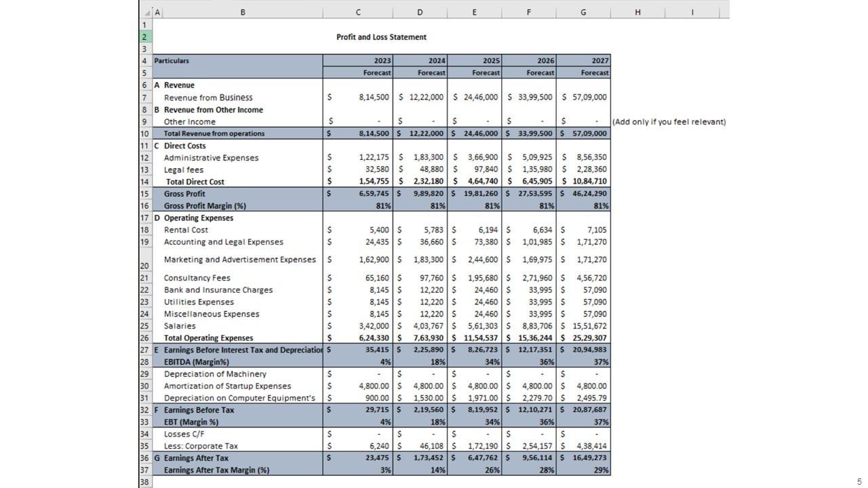Viewport: 868px width, 488px height.
Task: Click Marketing and Advertisement Expenses label
Action: [239, 260]
